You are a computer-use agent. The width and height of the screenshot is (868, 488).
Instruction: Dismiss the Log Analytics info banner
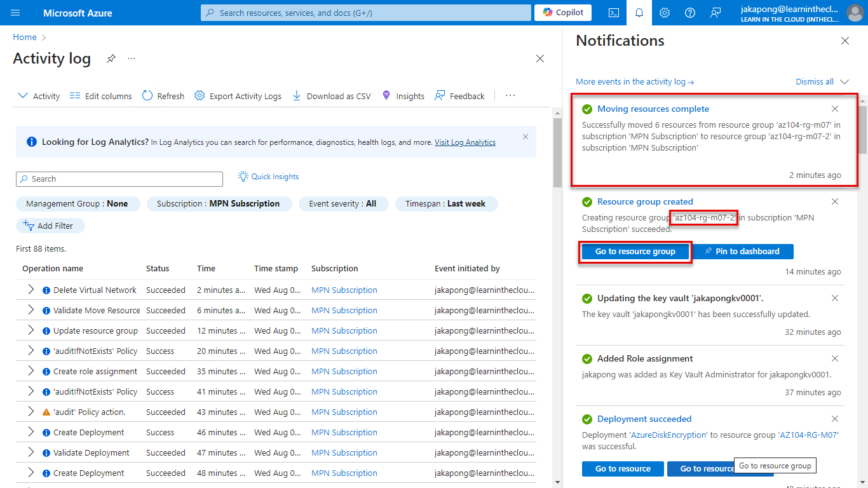pos(526,137)
